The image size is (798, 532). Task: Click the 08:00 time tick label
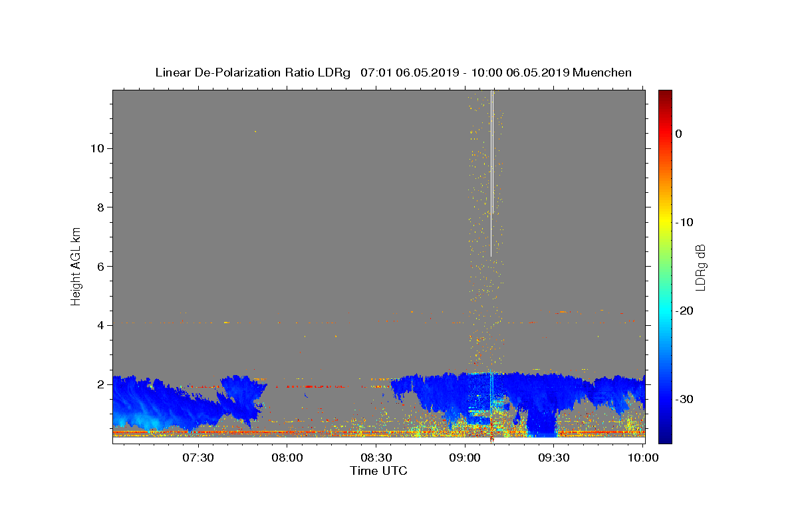pos(287,458)
